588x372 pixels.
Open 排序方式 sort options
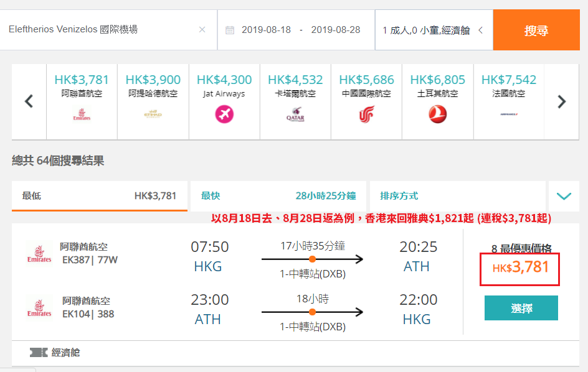coord(457,196)
